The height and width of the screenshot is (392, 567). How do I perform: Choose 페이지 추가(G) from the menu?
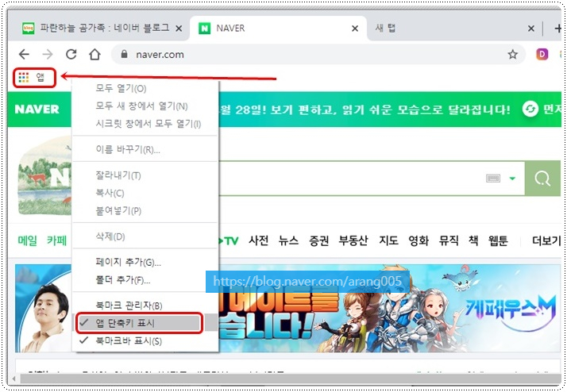145,262
